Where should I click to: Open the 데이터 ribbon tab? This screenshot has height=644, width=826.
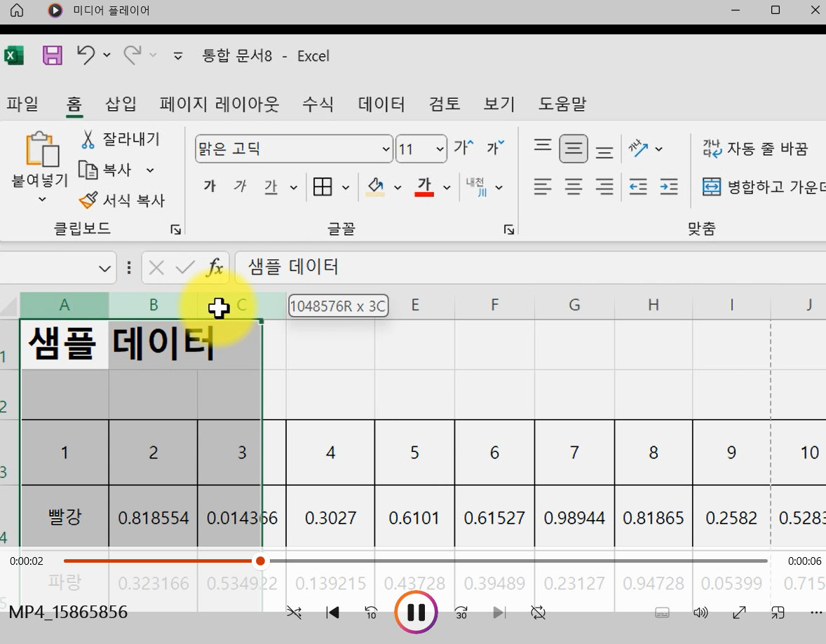pyautogui.click(x=381, y=104)
